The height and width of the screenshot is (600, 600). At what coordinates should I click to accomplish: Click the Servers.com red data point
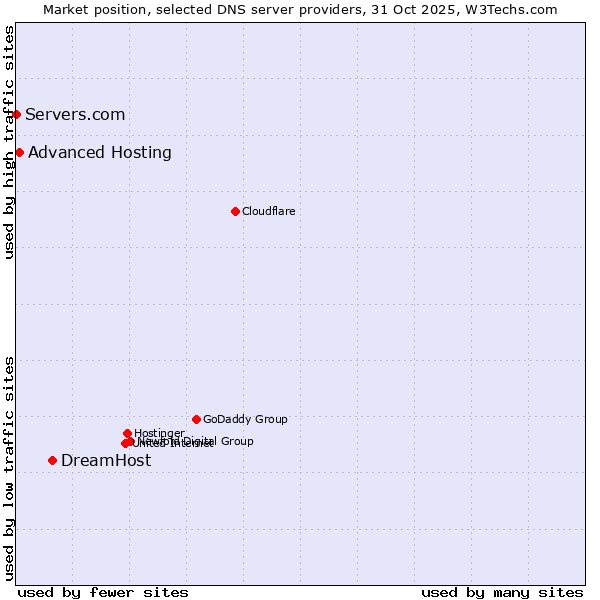tap(16, 114)
